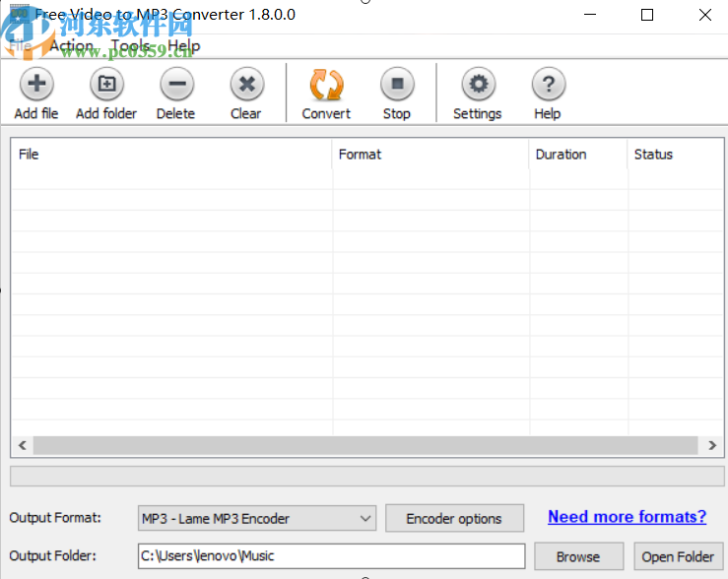This screenshot has width=728, height=579.
Task: Click the Open Folder button
Action: (678, 556)
